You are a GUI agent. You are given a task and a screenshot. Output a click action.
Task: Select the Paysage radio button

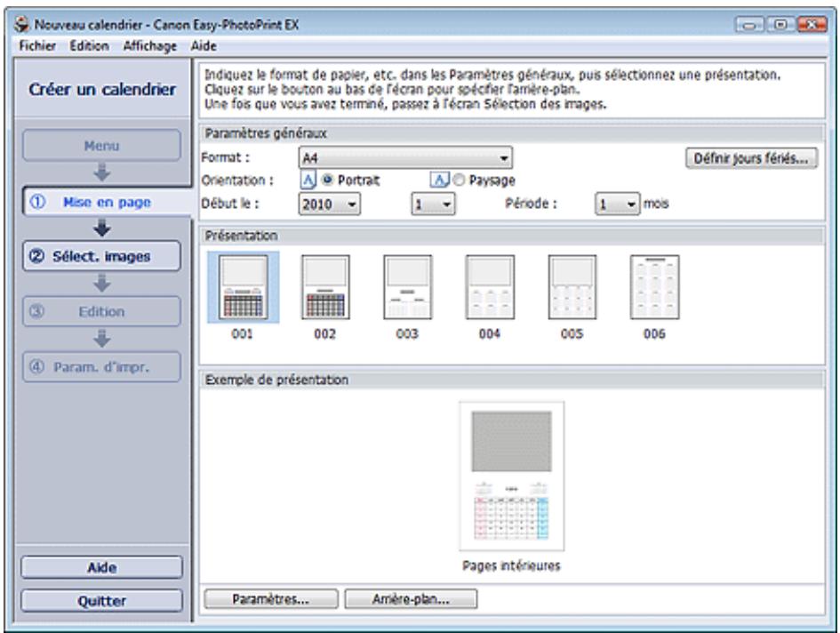[x=459, y=180]
